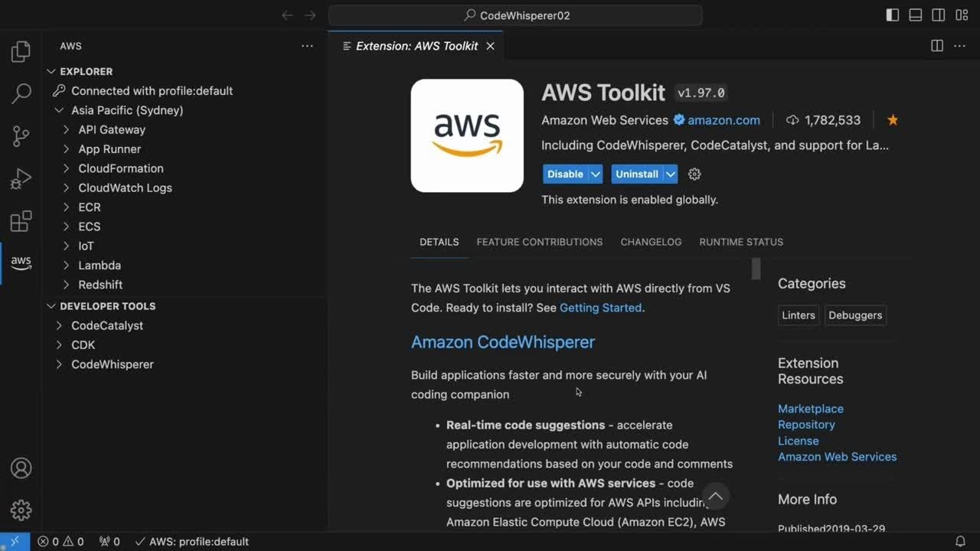Select the AWS Toolkit activity bar icon

point(21,262)
